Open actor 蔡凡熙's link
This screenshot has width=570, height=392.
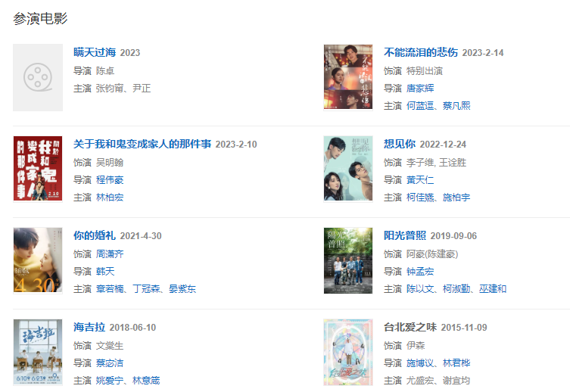(x=456, y=106)
